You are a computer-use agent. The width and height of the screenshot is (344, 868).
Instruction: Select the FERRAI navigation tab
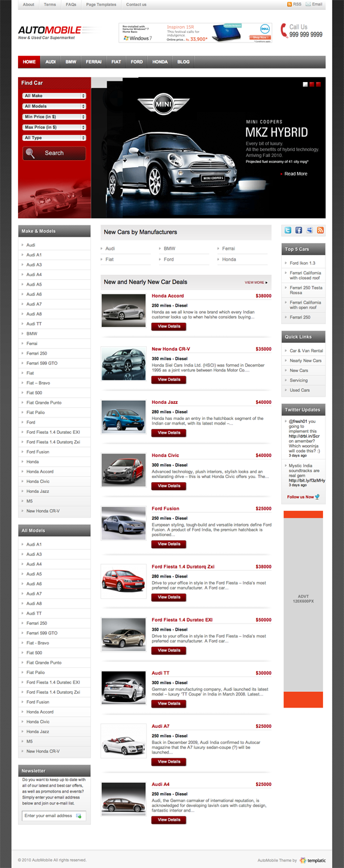94,62
